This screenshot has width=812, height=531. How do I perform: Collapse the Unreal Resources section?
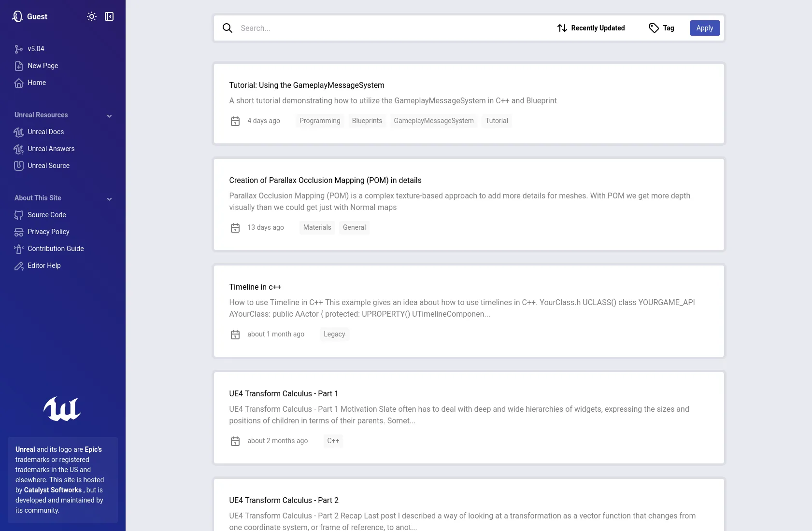tap(109, 116)
